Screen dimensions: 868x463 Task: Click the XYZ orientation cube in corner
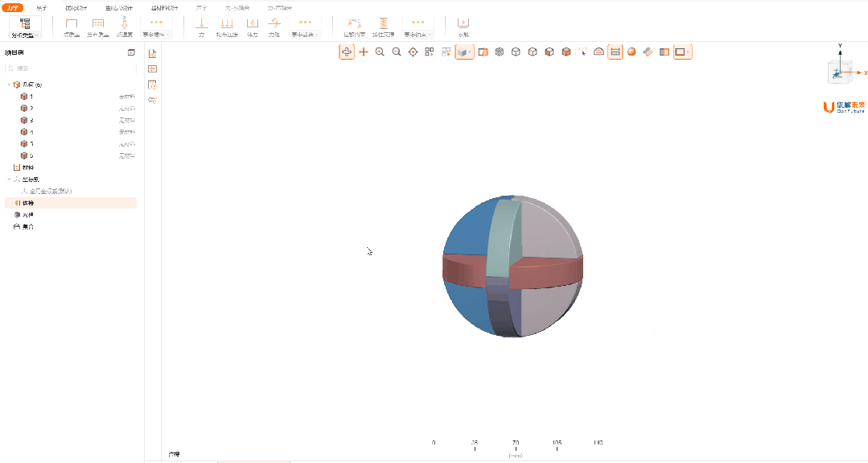tap(840, 72)
